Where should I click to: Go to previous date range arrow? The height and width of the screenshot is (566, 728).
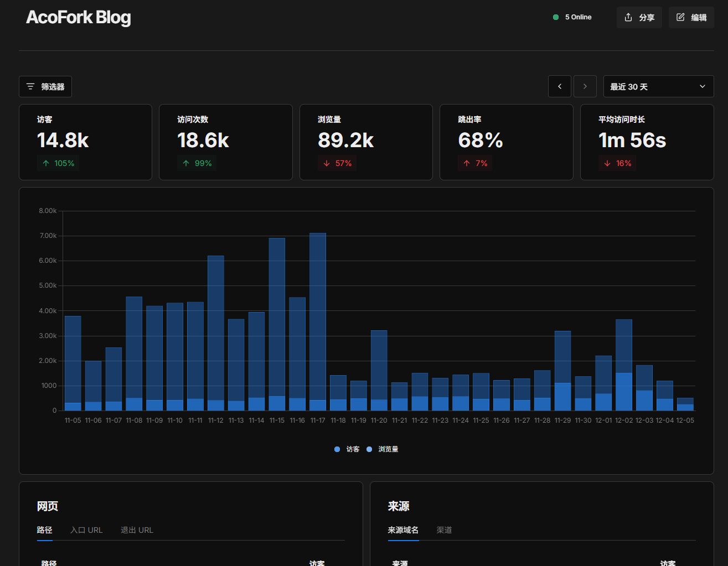coord(560,86)
